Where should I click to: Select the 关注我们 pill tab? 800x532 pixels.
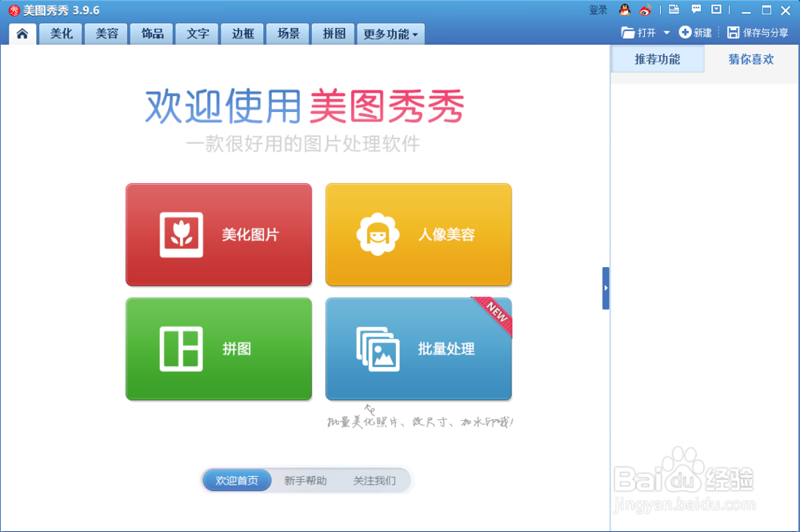pyautogui.click(x=374, y=481)
